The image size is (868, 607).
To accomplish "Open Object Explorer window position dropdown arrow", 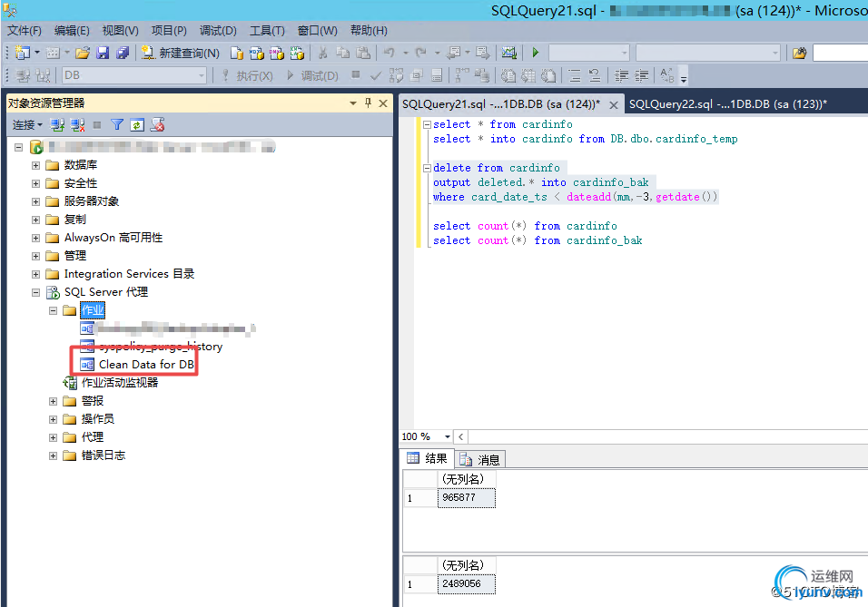I will [x=353, y=103].
